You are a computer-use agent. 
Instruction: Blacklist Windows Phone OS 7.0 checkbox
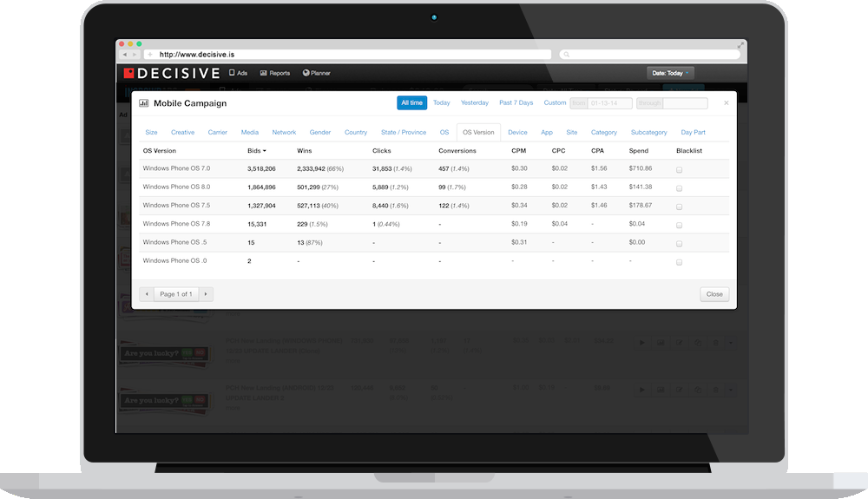tap(679, 169)
